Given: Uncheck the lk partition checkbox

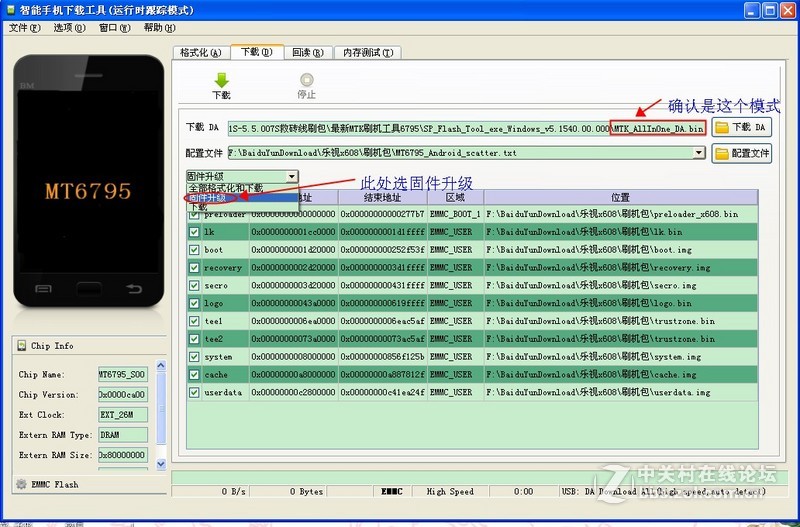Looking at the screenshot, I should click(x=194, y=232).
